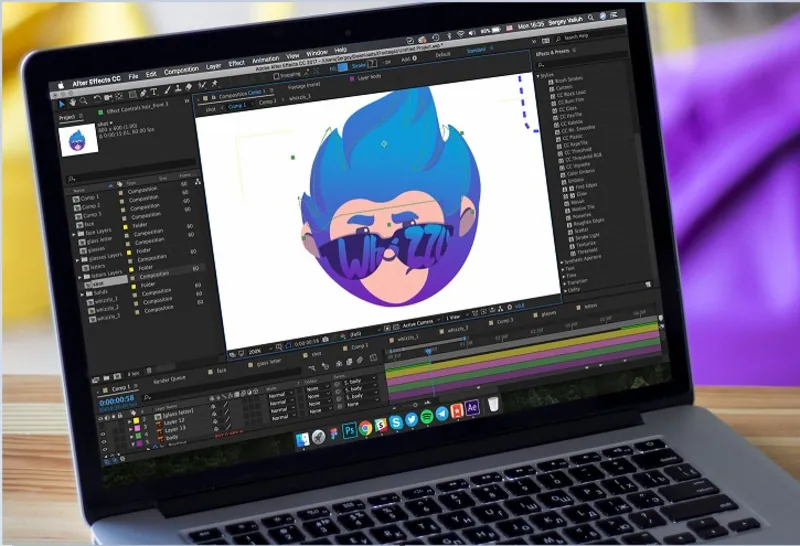This screenshot has width=800, height=546.
Task: Click the timeline current-time indicator
Action: pos(429,351)
